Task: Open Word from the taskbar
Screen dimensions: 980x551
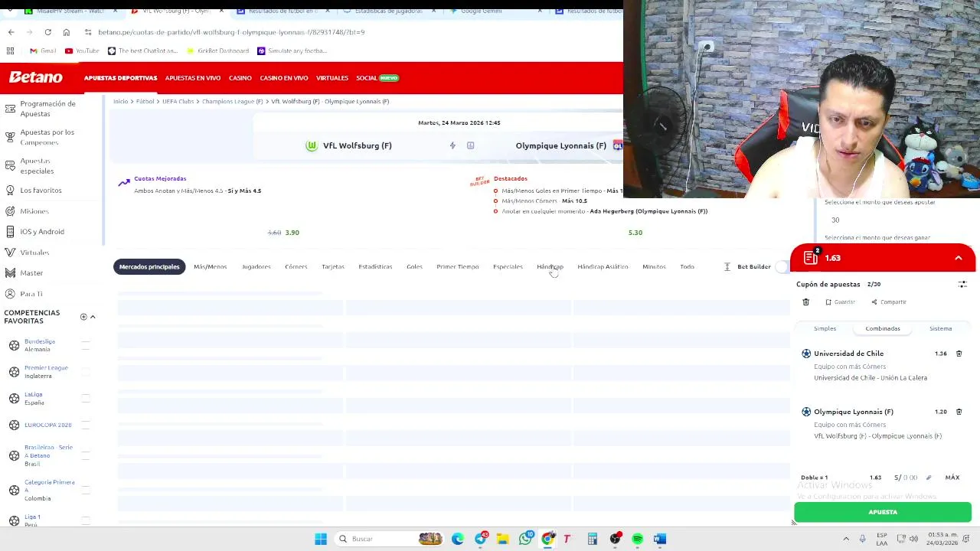Action: tap(660, 539)
